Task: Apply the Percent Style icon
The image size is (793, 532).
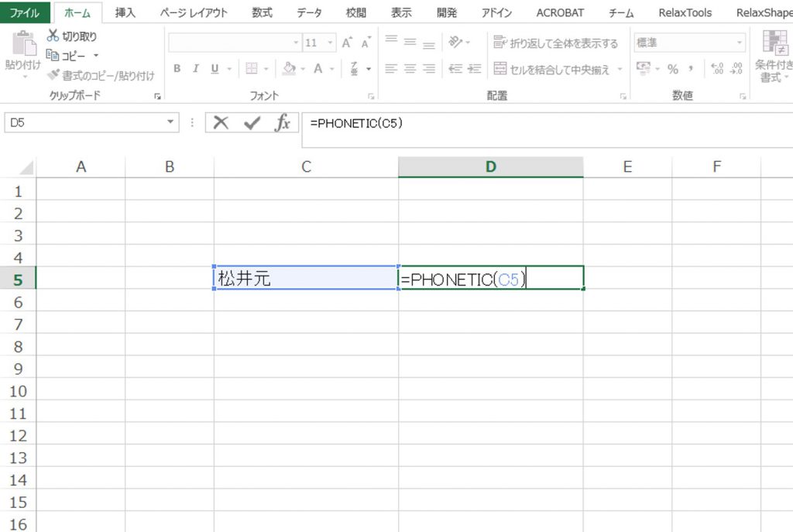Action: [x=671, y=68]
